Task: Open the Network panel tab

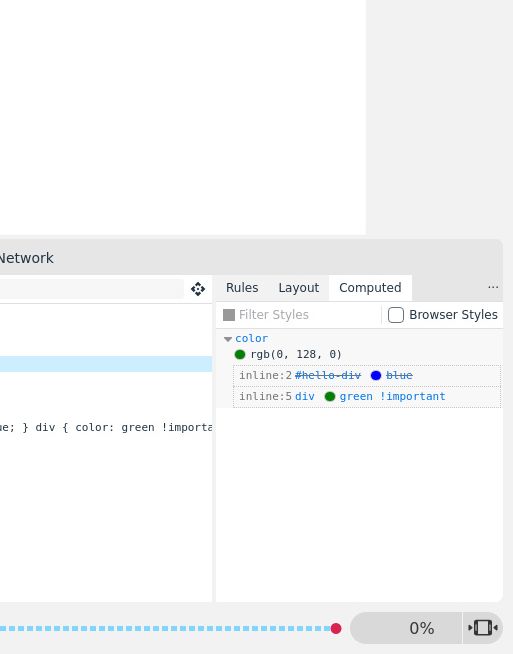Action: (x=26, y=258)
